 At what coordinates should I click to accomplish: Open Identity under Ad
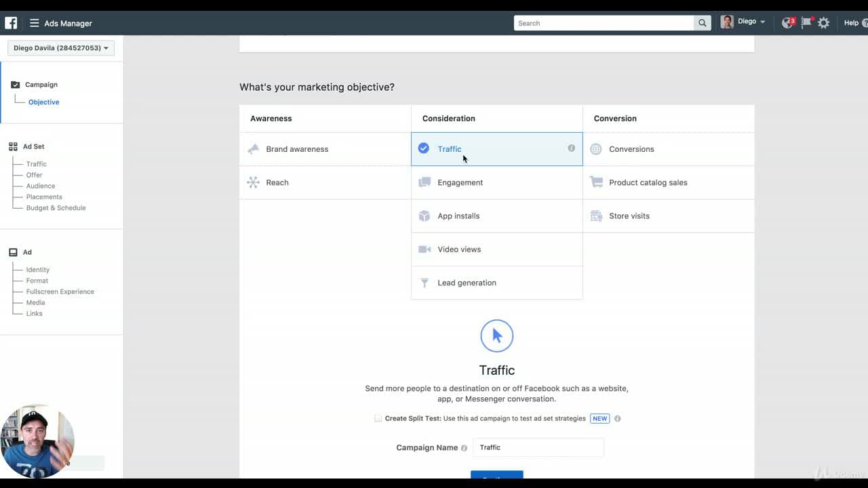click(38, 270)
